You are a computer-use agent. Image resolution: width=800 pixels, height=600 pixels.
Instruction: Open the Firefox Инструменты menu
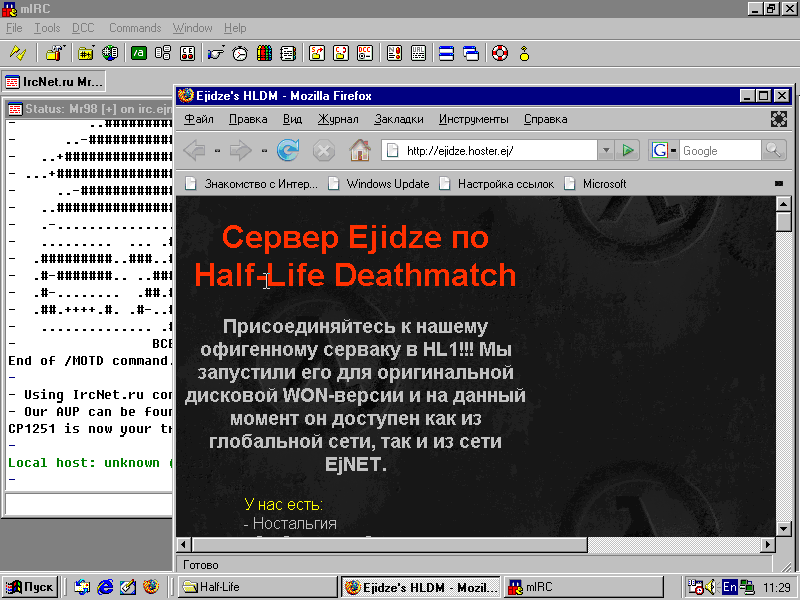pos(473,119)
